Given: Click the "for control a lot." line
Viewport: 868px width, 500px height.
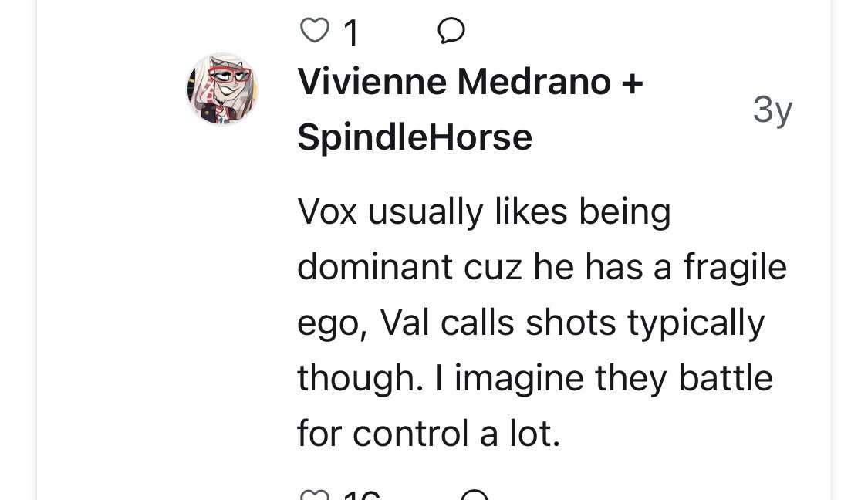Looking at the screenshot, I should point(428,434).
